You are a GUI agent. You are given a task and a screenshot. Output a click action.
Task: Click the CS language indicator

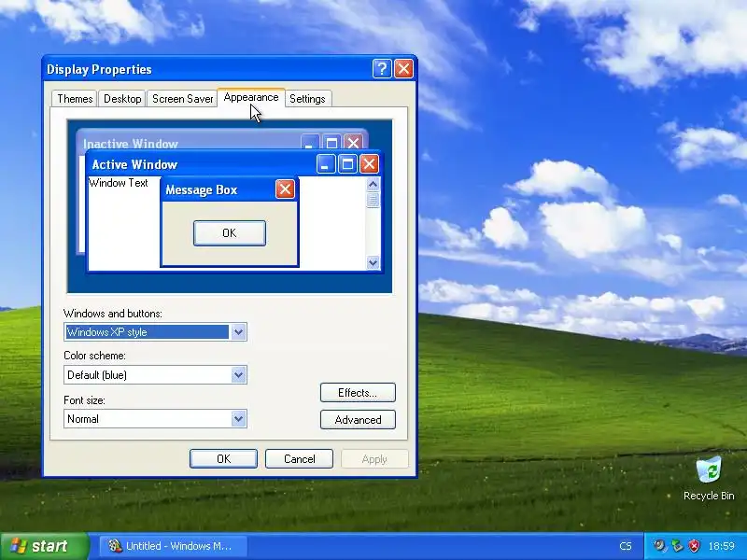pos(626,546)
